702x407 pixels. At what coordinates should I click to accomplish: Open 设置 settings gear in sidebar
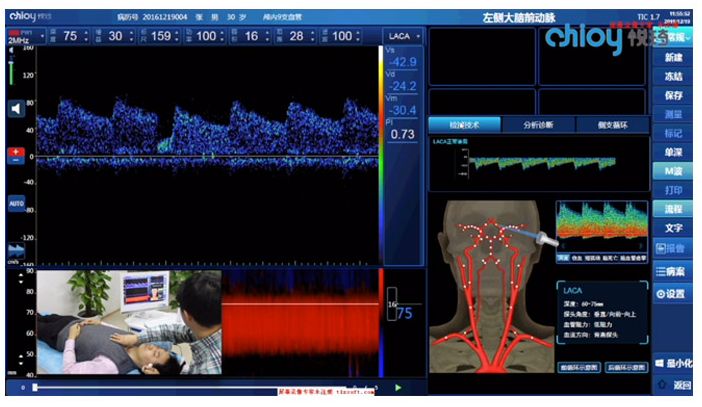(671, 294)
